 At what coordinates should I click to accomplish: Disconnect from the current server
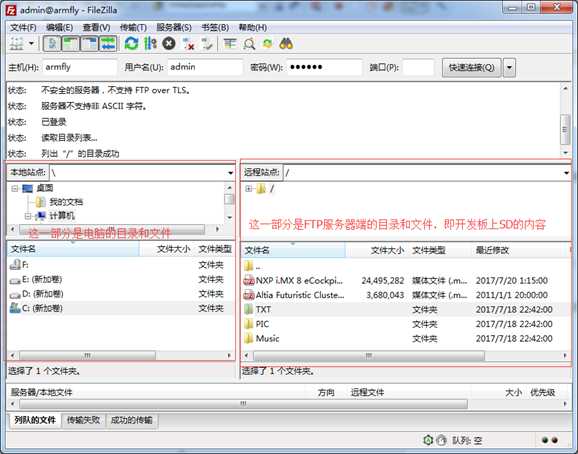point(189,44)
